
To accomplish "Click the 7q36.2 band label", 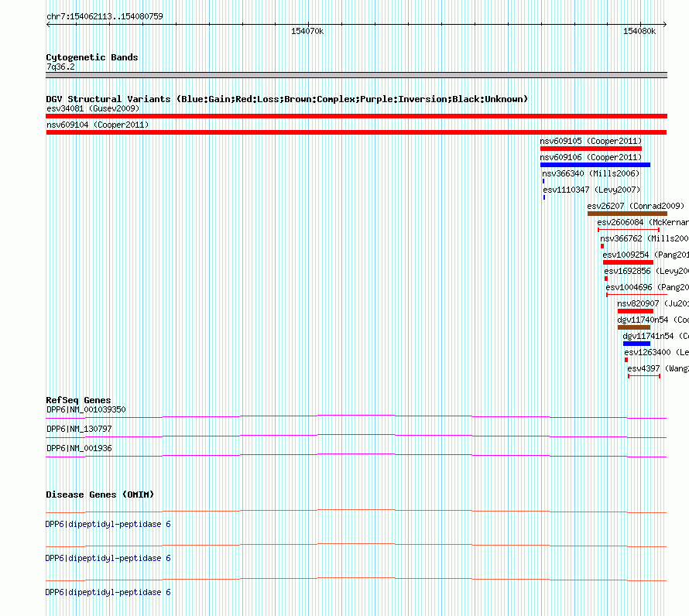I will coord(60,67).
